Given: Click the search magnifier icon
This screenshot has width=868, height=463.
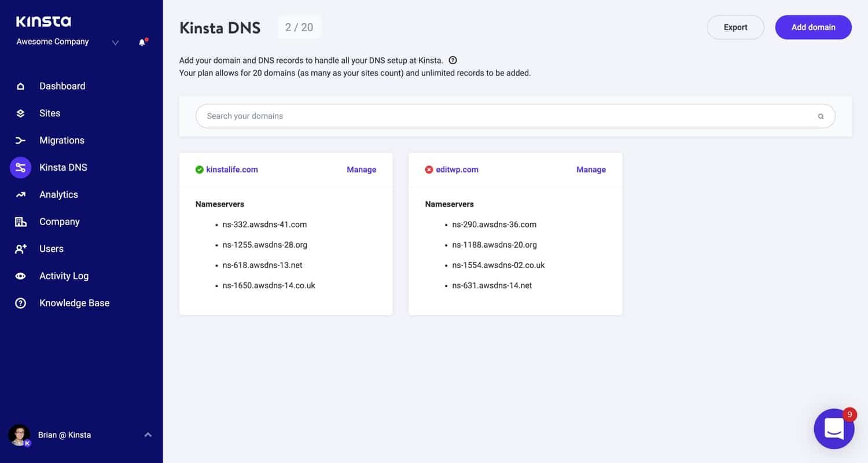Looking at the screenshot, I should pos(821,116).
